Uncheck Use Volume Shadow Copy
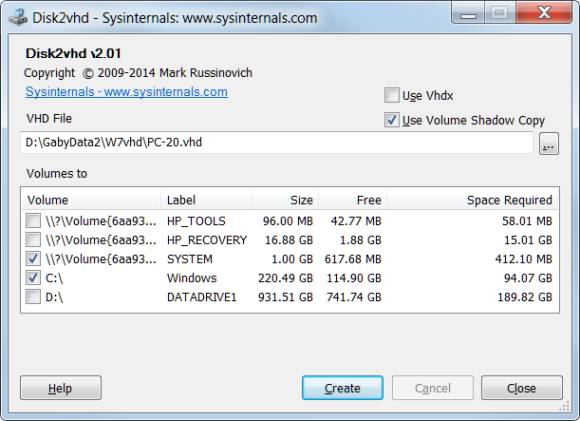The image size is (580, 421). [392, 120]
